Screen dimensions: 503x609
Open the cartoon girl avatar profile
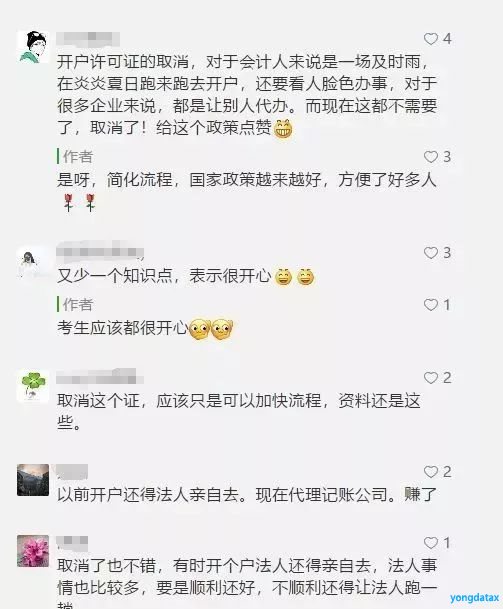pyautogui.click(x=33, y=47)
